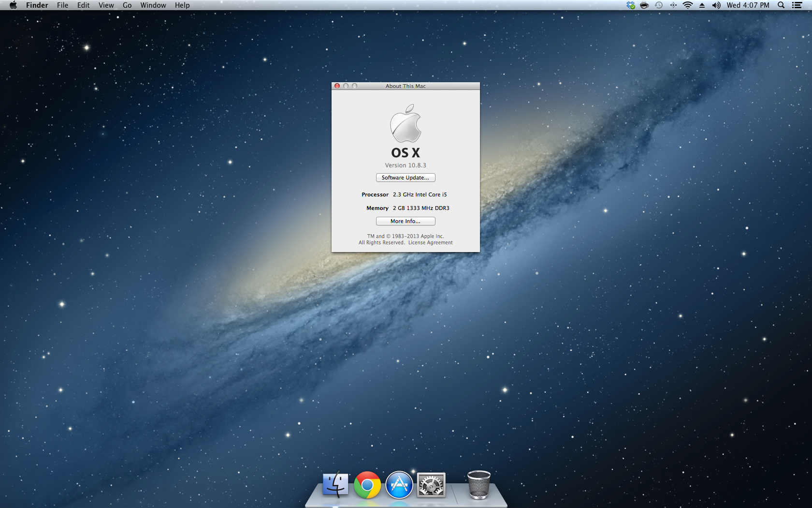This screenshot has width=812, height=508.
Task: Click the date and time clock
Action: (748, 5)
